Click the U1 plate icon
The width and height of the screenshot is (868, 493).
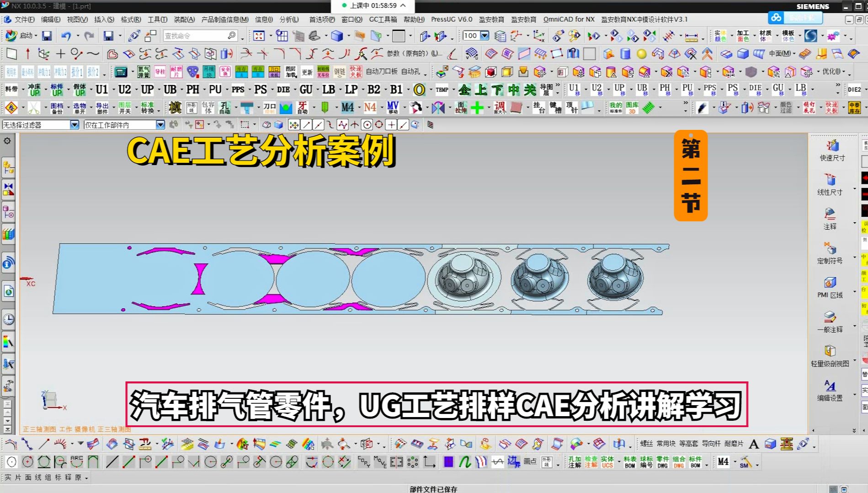pyautogui.click(x=101, y=89)
